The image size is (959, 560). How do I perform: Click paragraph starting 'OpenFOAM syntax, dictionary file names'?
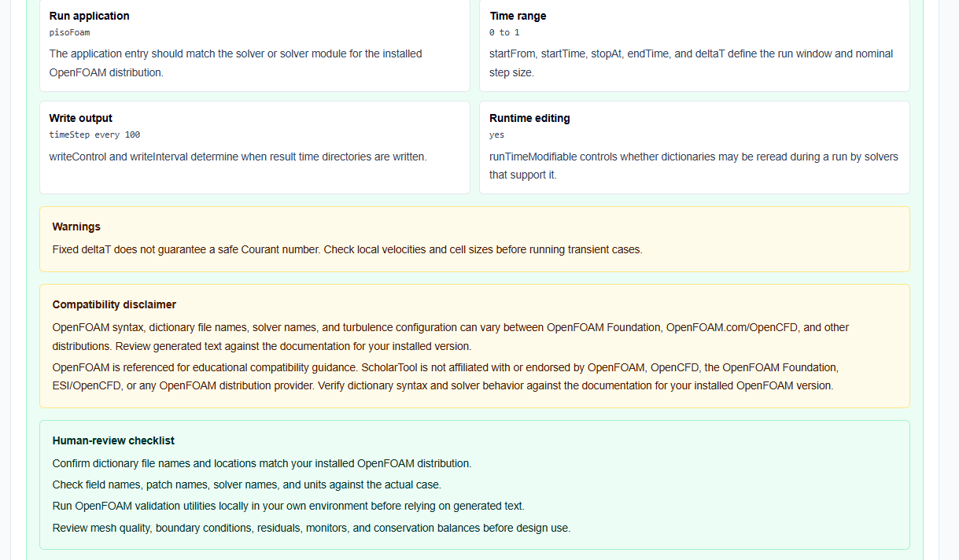451,337
